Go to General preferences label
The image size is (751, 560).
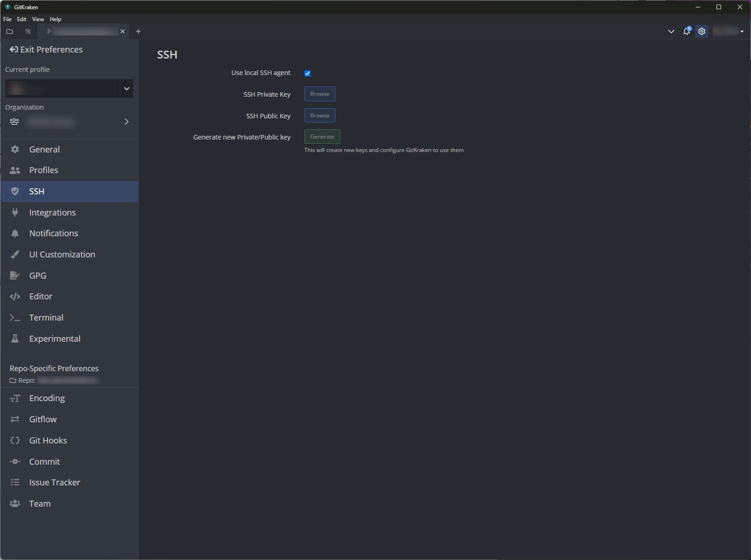(44, 149)
